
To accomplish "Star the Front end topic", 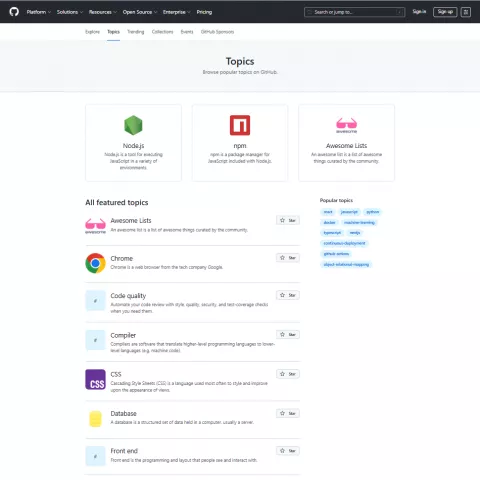I will (288, 451).
